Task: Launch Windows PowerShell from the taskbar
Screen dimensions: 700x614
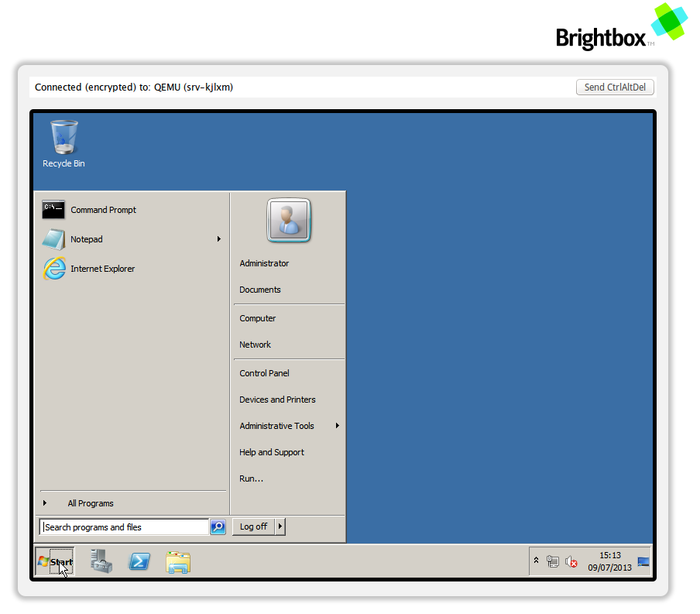Action: (x=139, y=561)
